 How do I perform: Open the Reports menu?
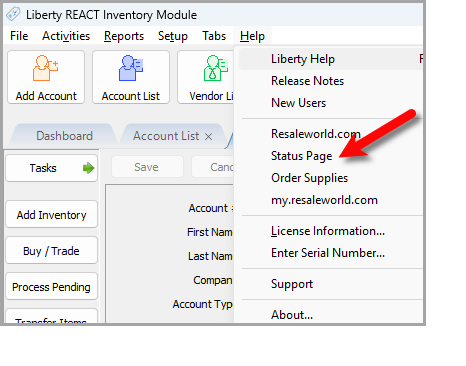tap(124, 36)
